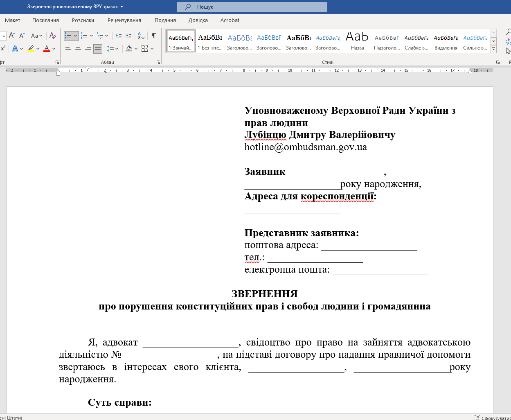Viewport: 511px width, 420px height.
Task: Apply superscript formatting
Action: pos(4,49)
